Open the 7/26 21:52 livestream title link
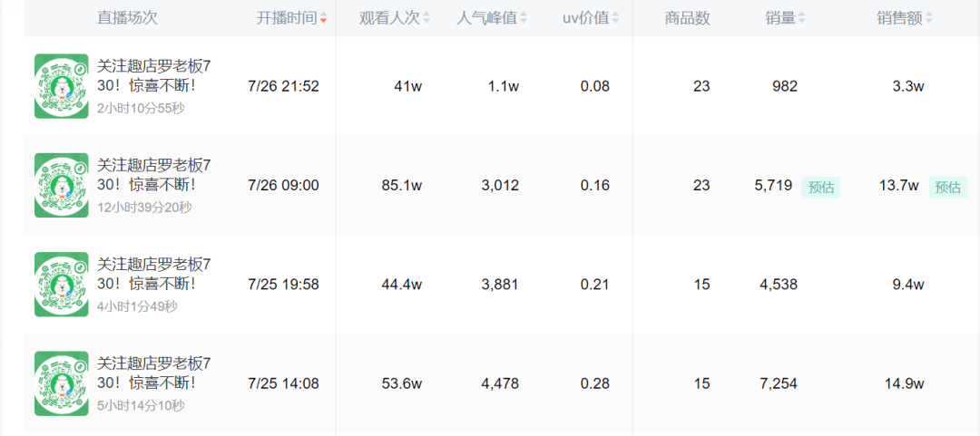Viewport: 980px width, 436px height. (x=153, y=75)
